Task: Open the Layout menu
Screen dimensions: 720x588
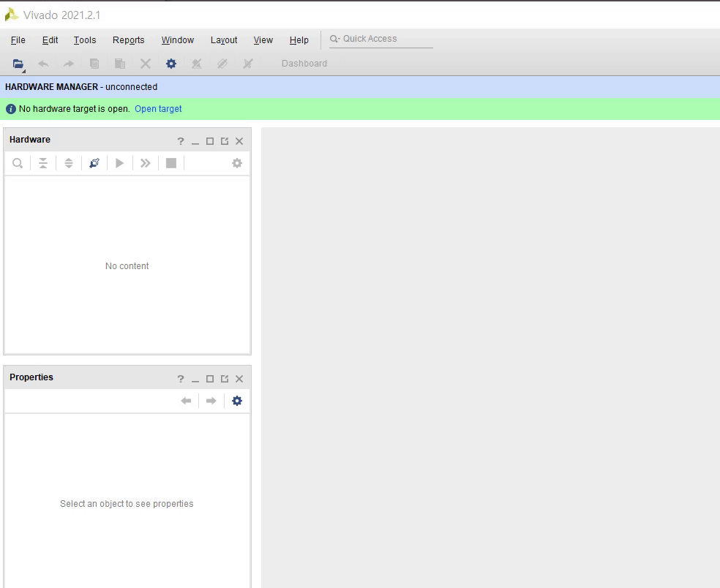Action: [x=224, y=40]
